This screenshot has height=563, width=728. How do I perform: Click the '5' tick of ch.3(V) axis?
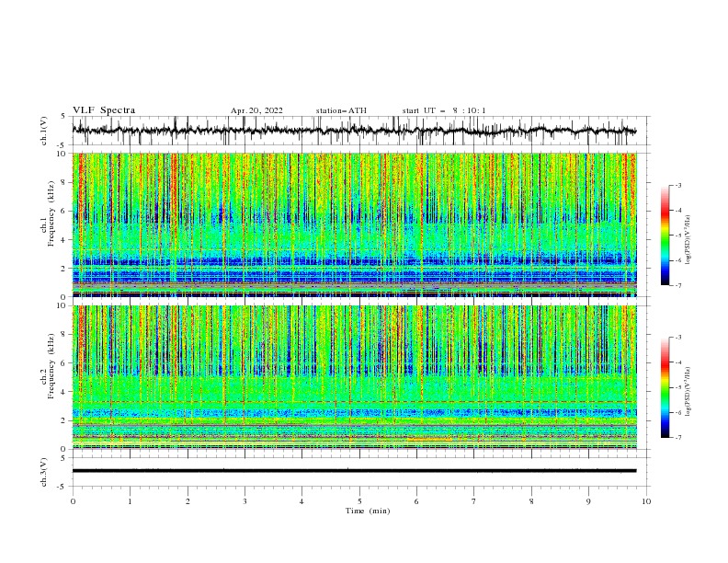coord(63,457)
